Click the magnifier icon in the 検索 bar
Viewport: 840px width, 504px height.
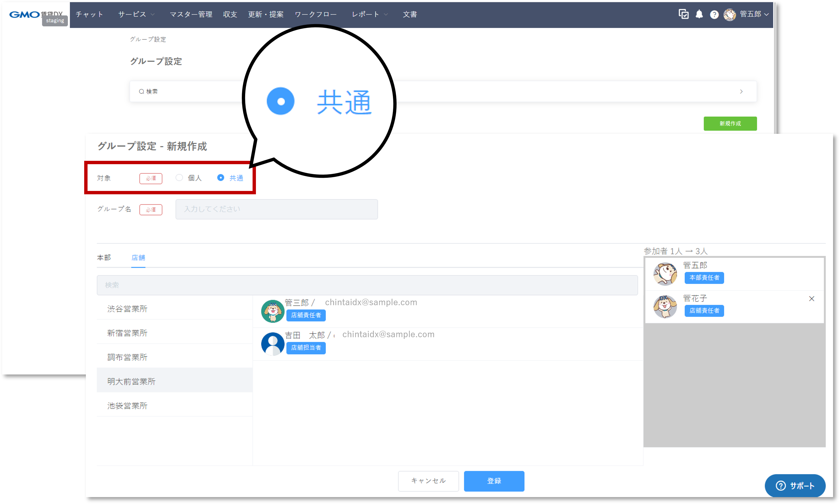[141, 91]
